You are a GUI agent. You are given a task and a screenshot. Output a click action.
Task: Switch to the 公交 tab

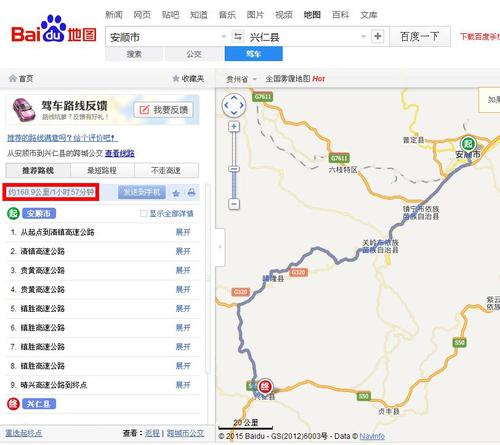point(194,54)
